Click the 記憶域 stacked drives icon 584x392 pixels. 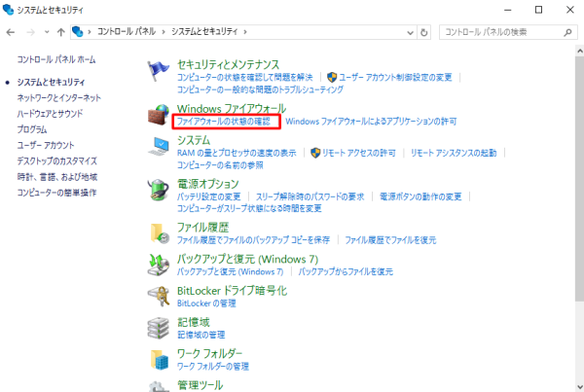[x=159, y=328]
